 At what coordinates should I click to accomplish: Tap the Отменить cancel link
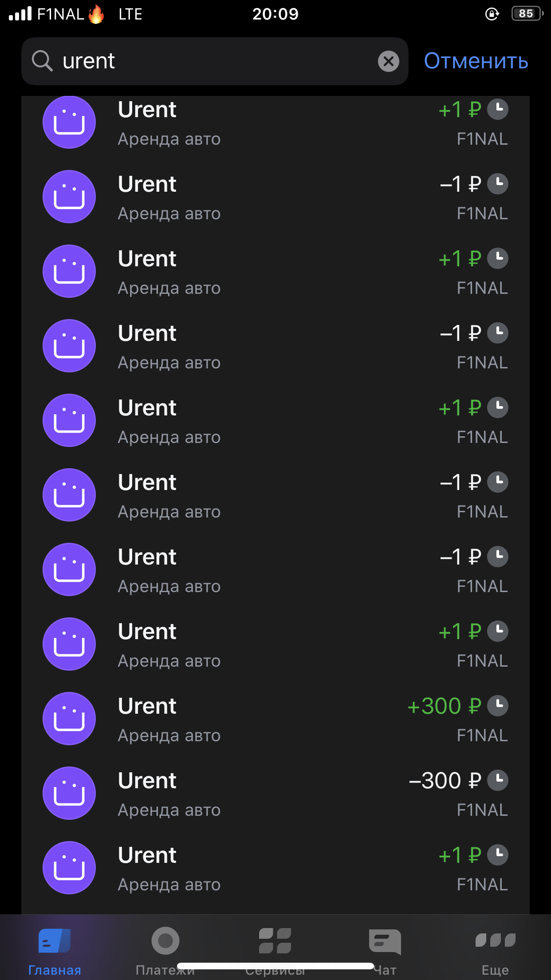coord(476,61)
